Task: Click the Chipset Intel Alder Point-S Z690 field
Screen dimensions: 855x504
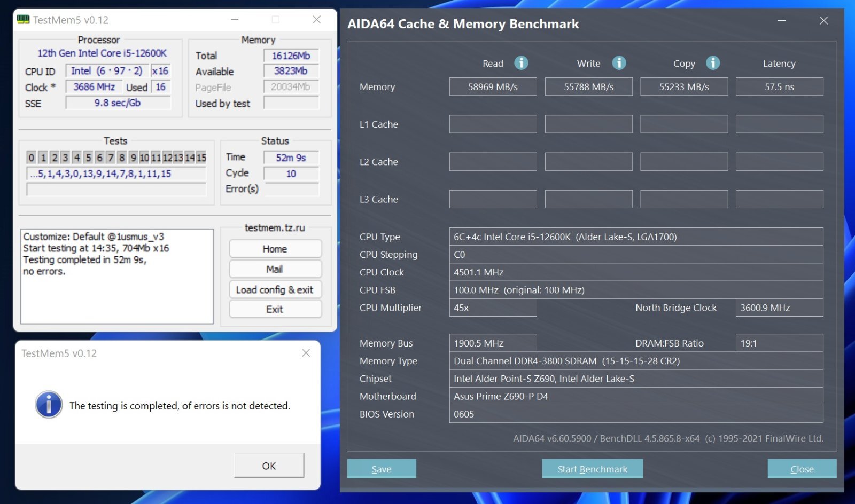Action: (x=636, y=379)
